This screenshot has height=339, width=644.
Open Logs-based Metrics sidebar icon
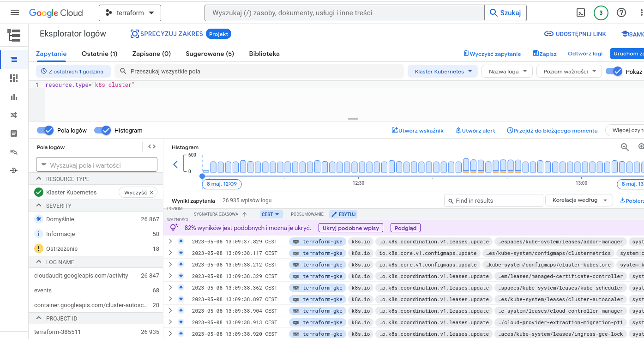tap(13, 152)
